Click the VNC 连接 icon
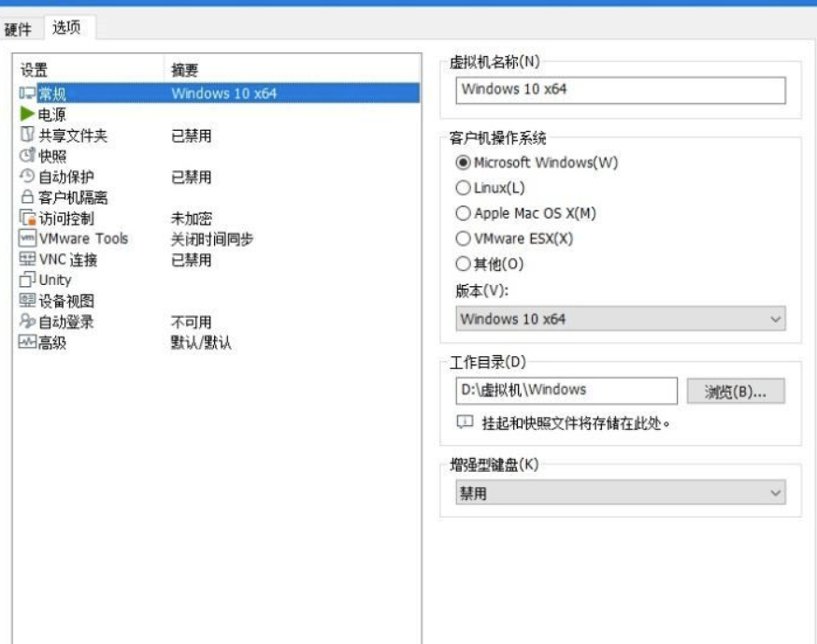This screenshot has width=817, height=644. coord(27,259)
